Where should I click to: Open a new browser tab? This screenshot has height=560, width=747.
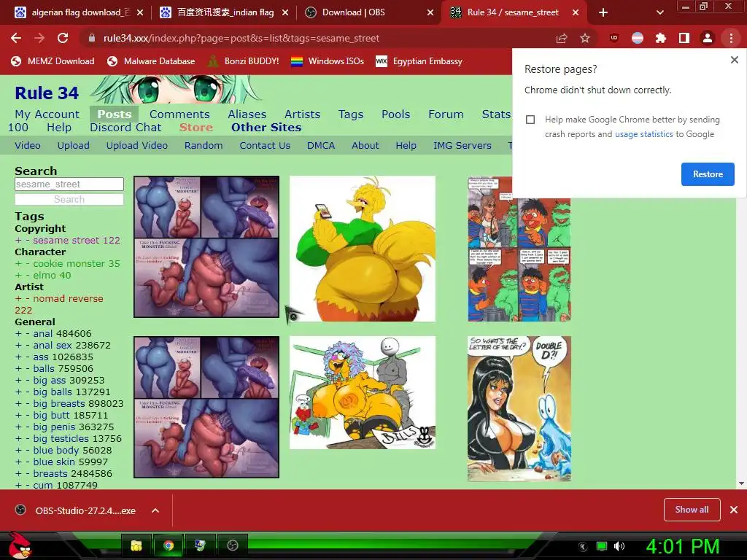point(603,12)
